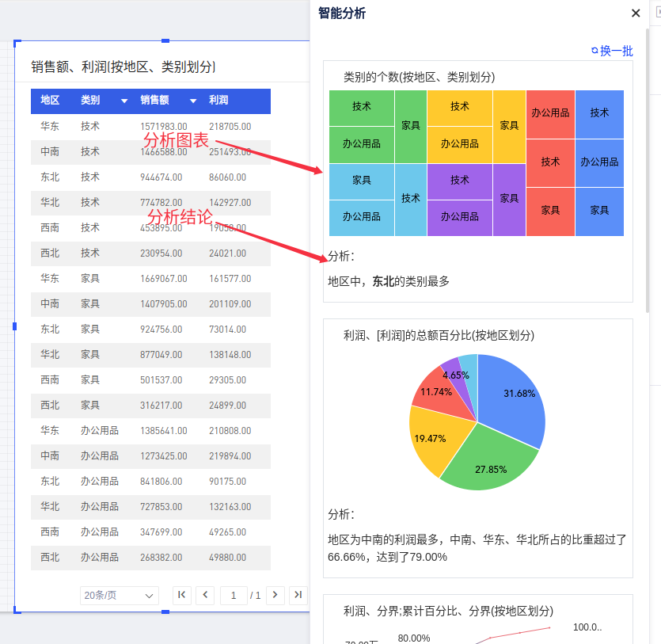
Task: Expand the 20条/页 page size selector
Action: [120, 596]
